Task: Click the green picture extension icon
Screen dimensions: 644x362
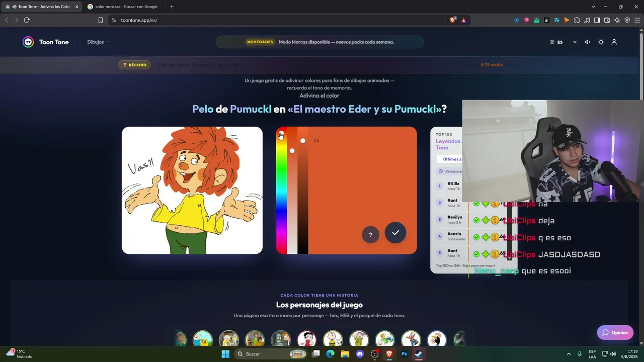Action: (536, 20)
